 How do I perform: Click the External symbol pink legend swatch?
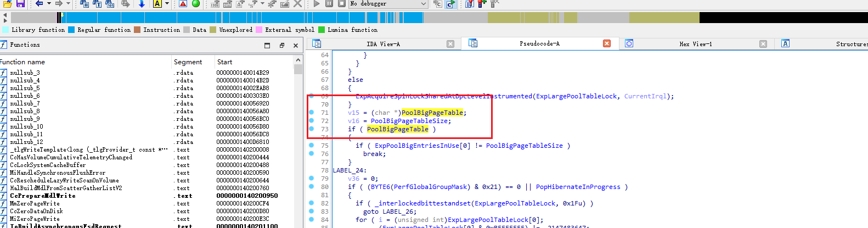(259, 30)
